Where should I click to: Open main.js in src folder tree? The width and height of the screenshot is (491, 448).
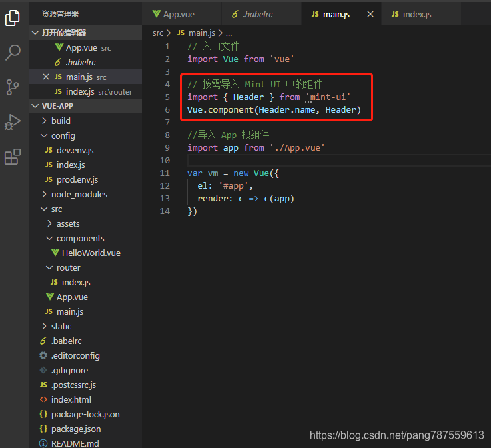tap(85, 311)
